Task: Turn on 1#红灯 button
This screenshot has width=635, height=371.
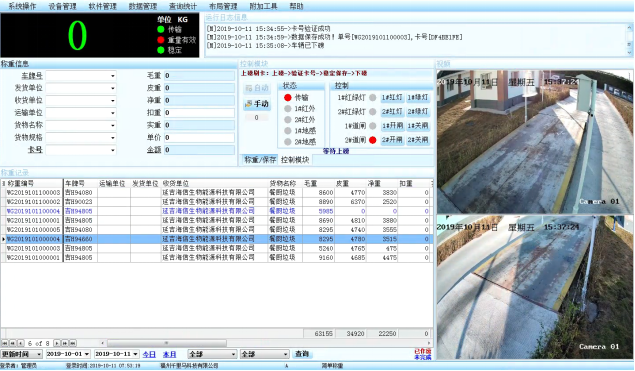Action: [392, 98]
